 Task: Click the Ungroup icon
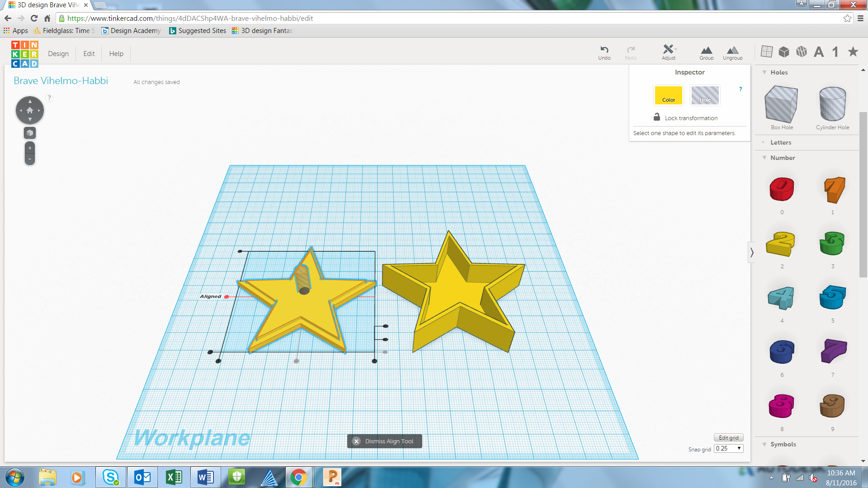tap(732, 50)
